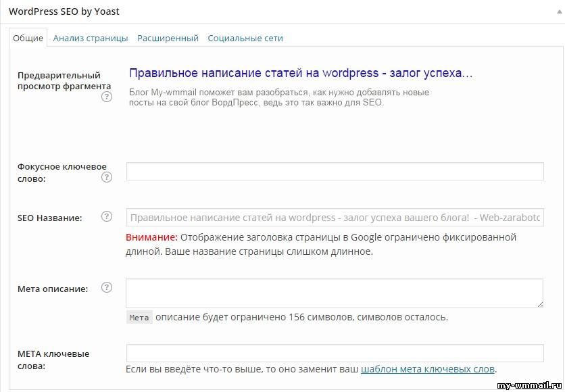Switch to the Общие tab
The height and width of the screenshot is (392, 565).
[x=28, y=38]
